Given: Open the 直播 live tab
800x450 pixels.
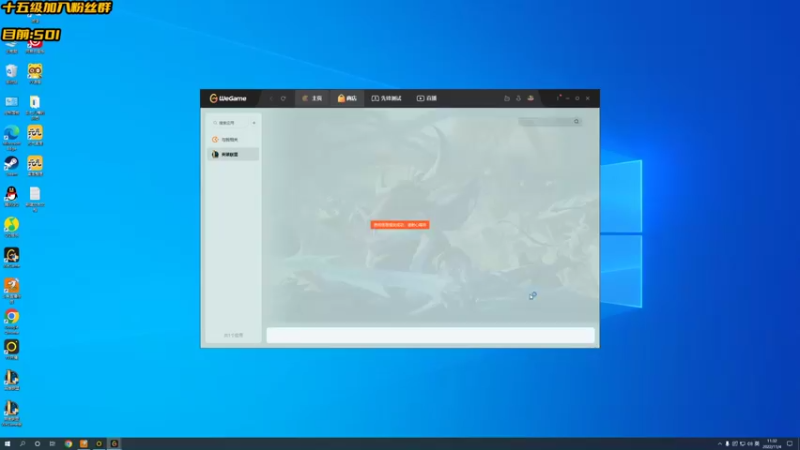Looking at the screenshot, I should 427,98.
